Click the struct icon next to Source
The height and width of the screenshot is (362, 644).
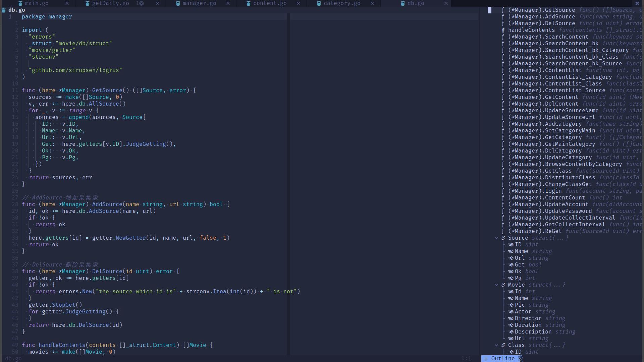503,238
